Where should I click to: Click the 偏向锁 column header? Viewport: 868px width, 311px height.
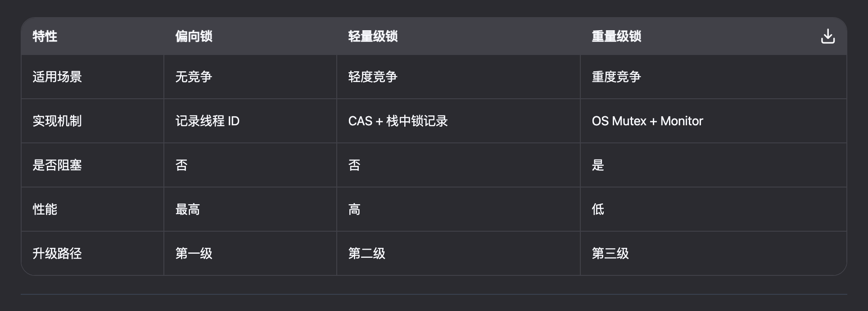tap(194, 36)
